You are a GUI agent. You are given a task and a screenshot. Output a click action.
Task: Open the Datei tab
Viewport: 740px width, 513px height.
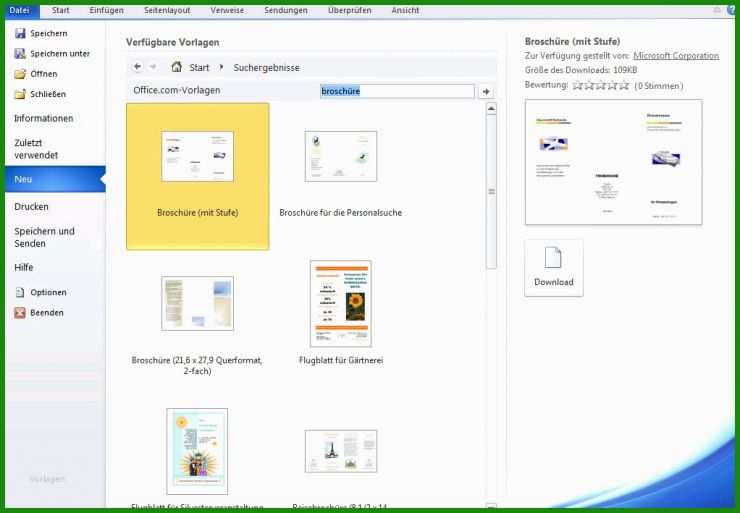pyautogui.click(x=19, y=10)
